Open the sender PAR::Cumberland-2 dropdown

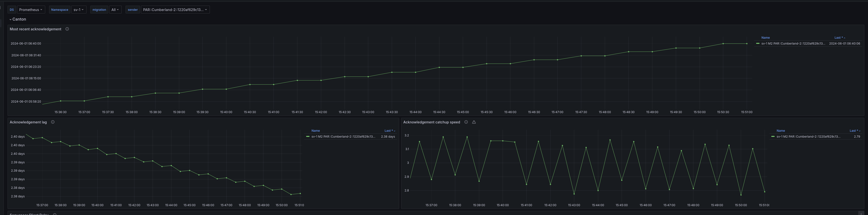[x=175, y=10]
